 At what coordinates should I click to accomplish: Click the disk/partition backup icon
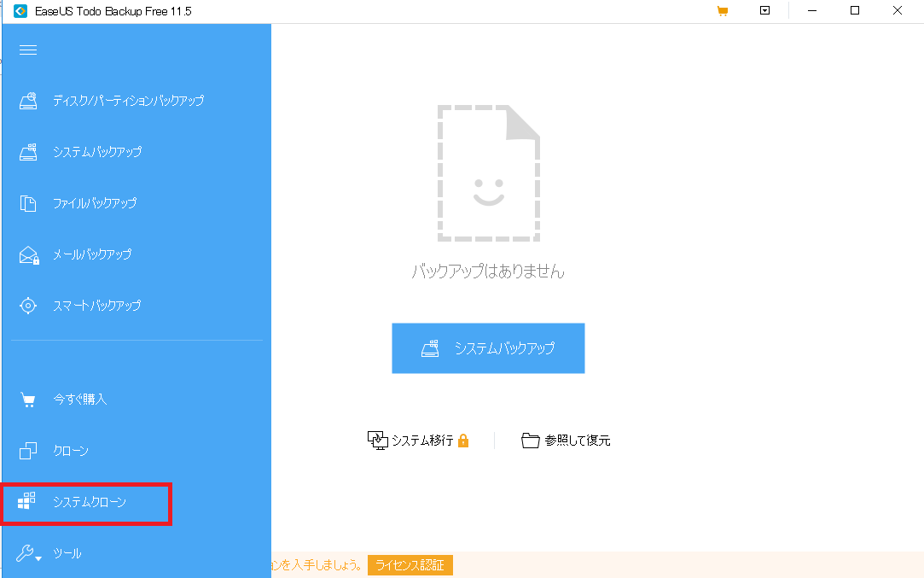click(28, 101)
